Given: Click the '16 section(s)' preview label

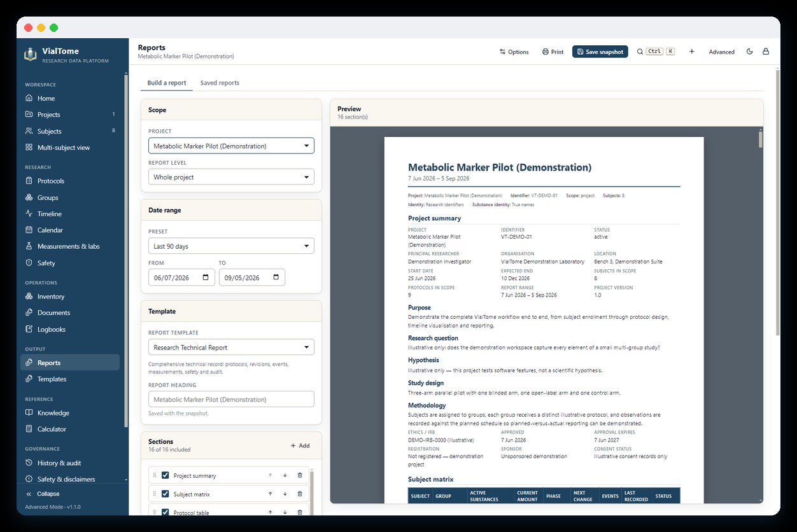Looking at the screenshot, I should point(352,117).
